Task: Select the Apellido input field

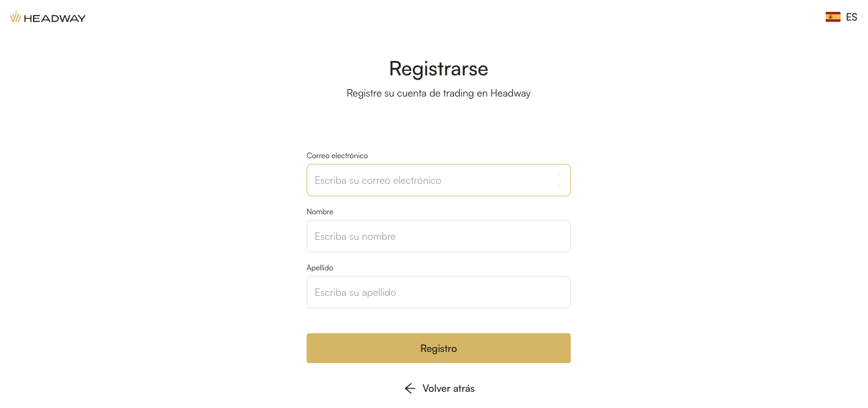Action: pyautogui.click(x=438, y=292)
